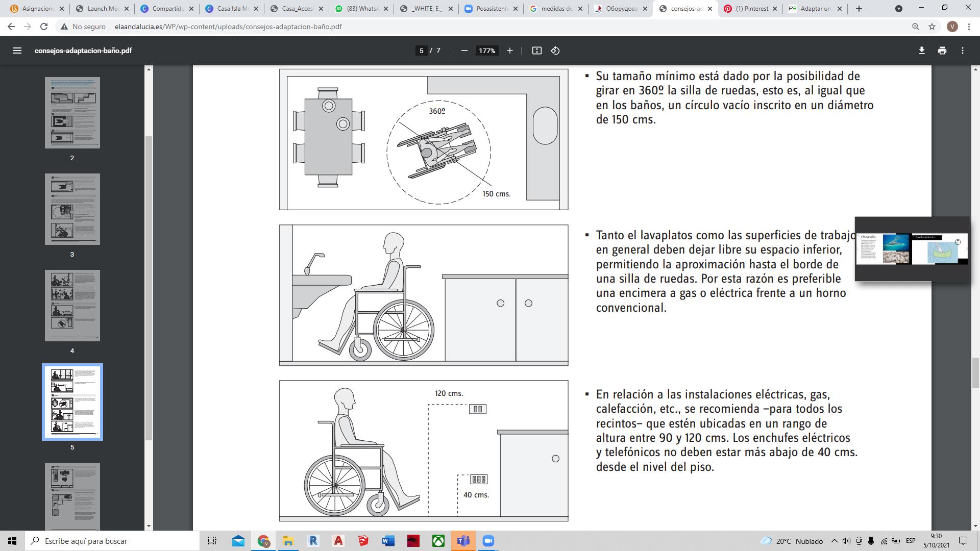The height and width of the screenshot is (551, 980).
Task: Open Chrome's three-dot menu
Action: coord(969,27)
